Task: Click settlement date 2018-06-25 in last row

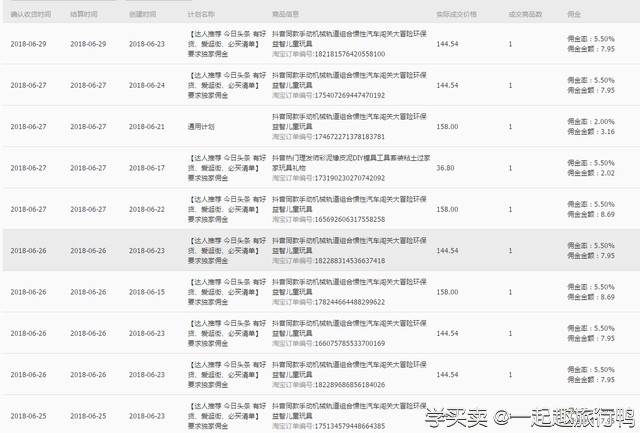Action: tap(88, 416)
